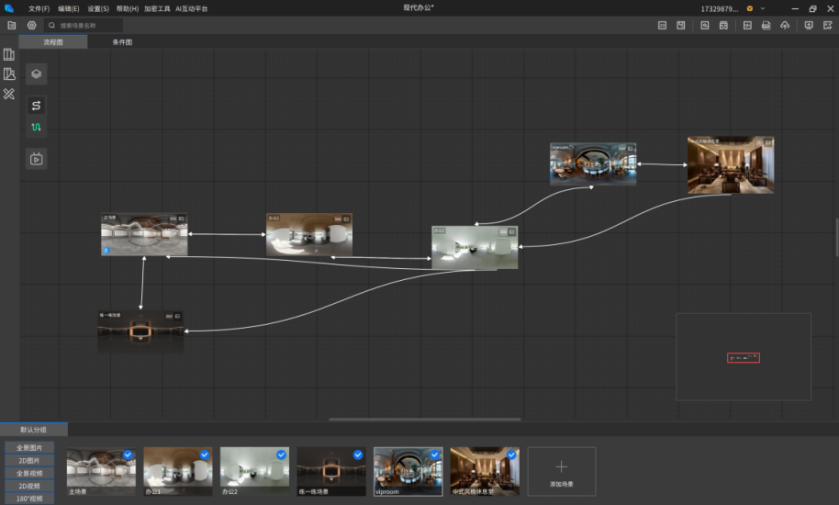Click the layers stack icon on canvas
This screenshot has width=839, height=505.
pos(36,74)
